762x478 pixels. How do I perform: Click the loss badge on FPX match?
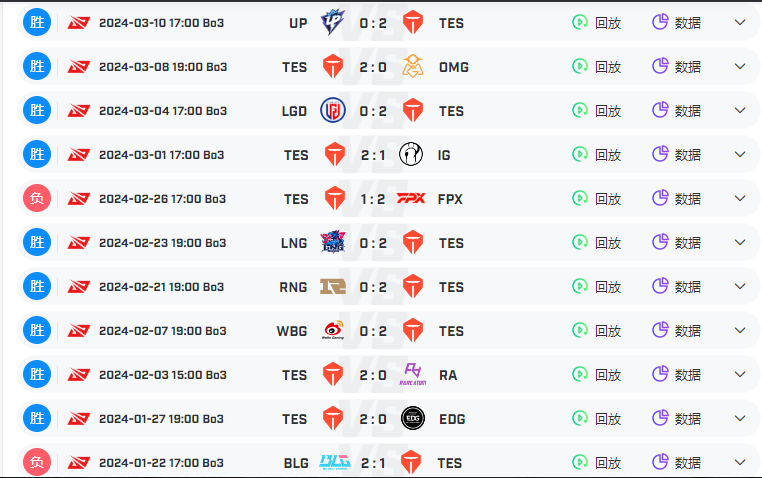37,198
